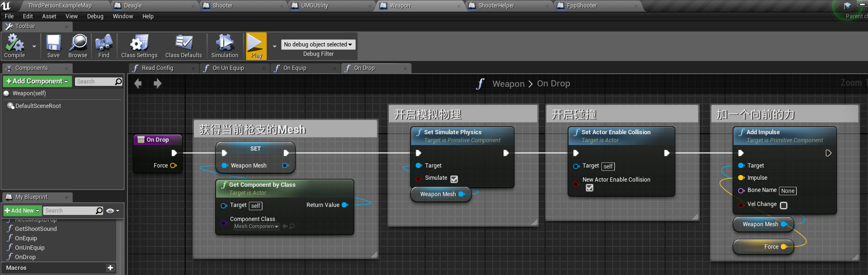Close the Toolbar panel tab
This screenshot has width=868, height=275.
67,27
